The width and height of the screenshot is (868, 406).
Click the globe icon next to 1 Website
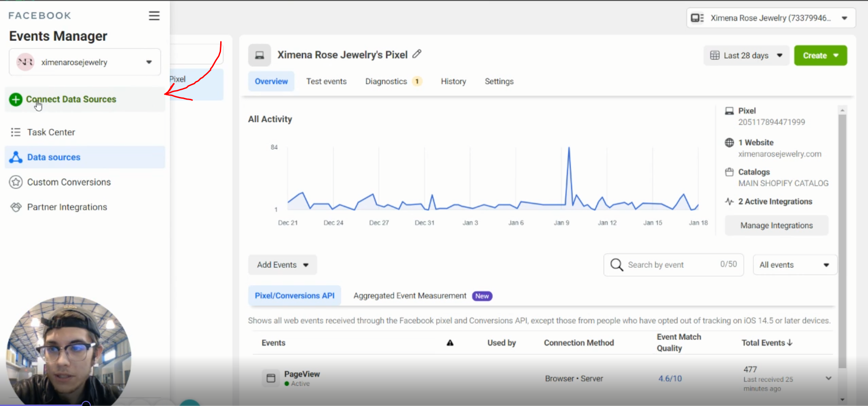729,143
